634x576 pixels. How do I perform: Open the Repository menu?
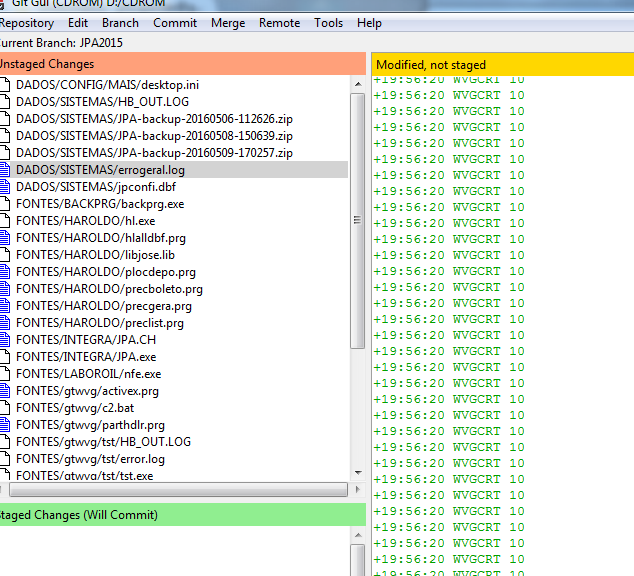(27, 23)
